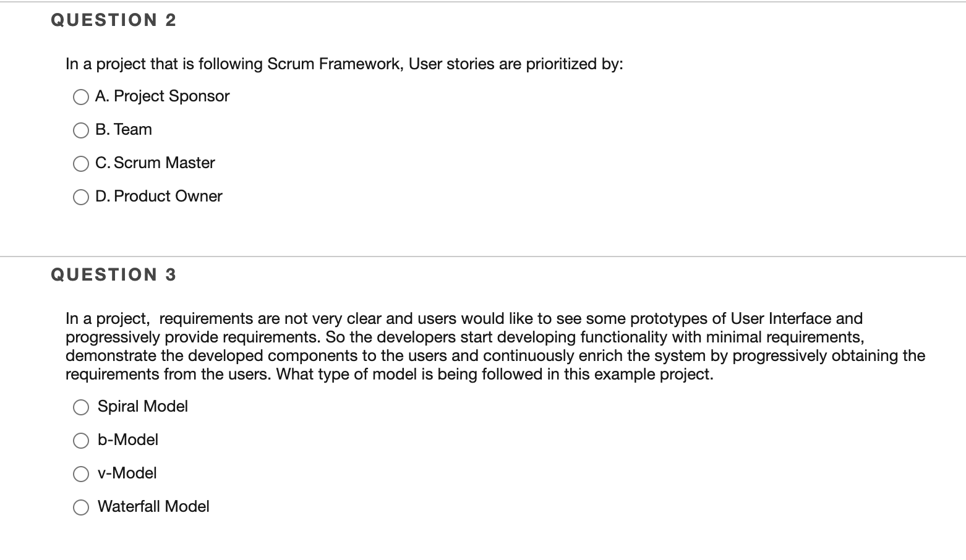Pick D. Product Owner answer
Screen dimensions: 966x560
(80, 197)
